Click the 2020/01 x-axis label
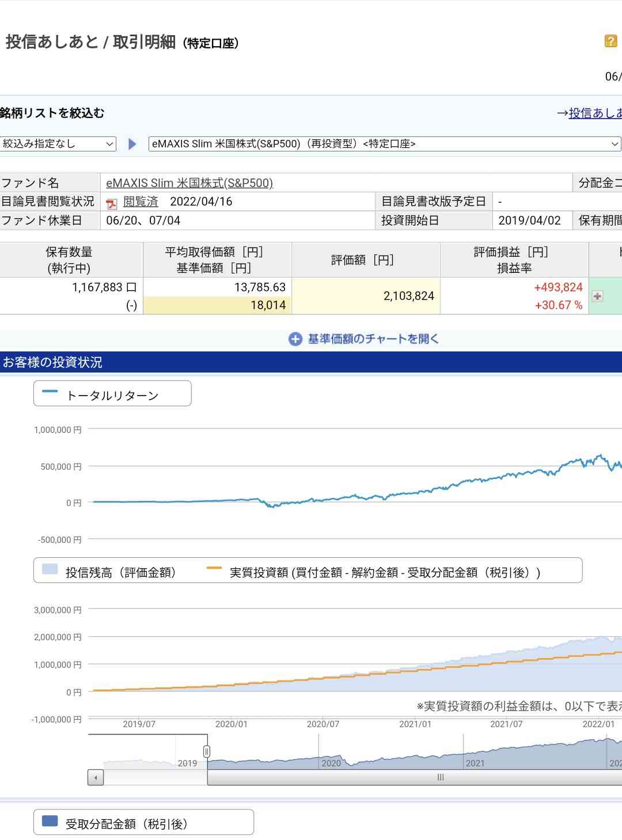622x840 pixels. pos(232,724)
